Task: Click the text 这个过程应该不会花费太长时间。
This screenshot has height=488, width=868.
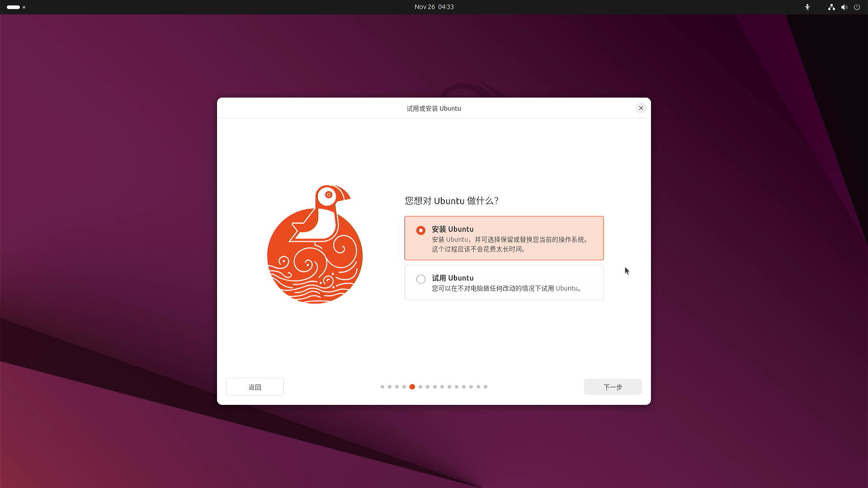Action: point(479,249)
